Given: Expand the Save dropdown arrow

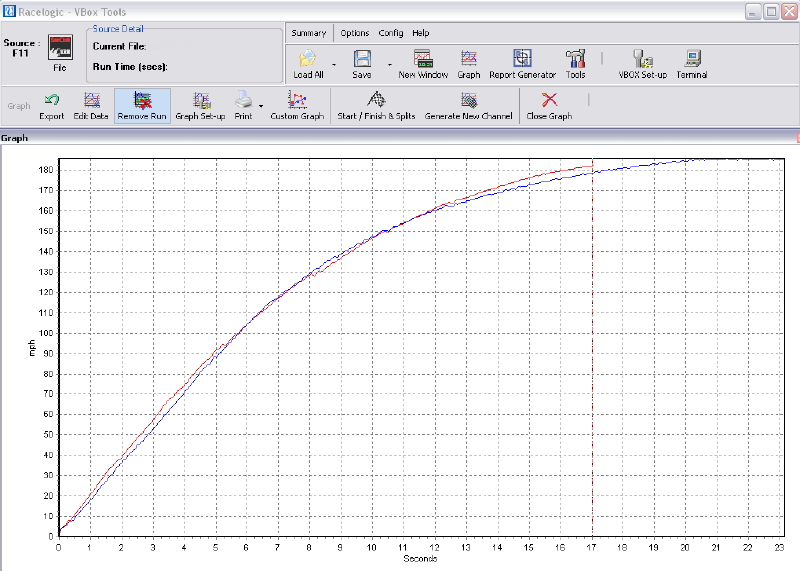Looking at the screenshot, I should 389,64.
